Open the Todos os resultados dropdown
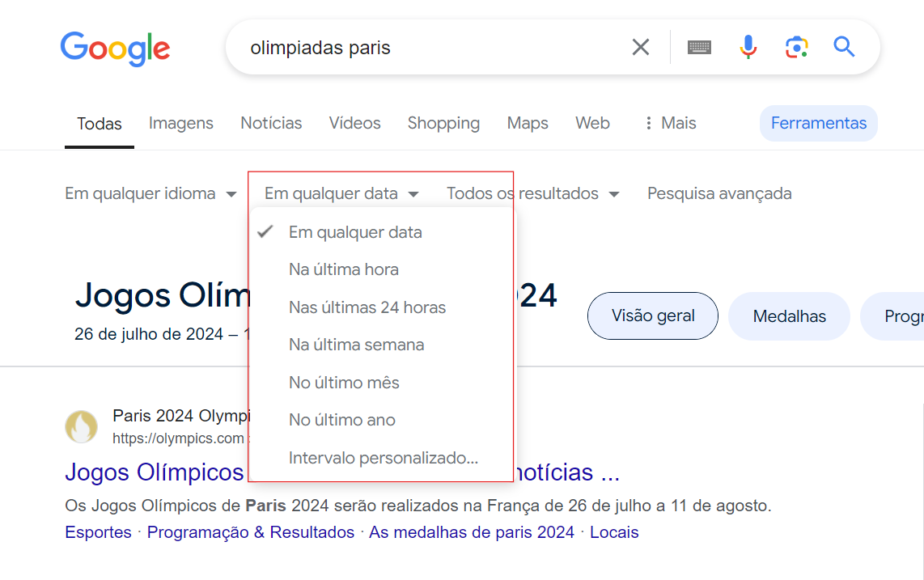Screen dimensions: 924x580 pyautogui.click(x=532, y=193)
